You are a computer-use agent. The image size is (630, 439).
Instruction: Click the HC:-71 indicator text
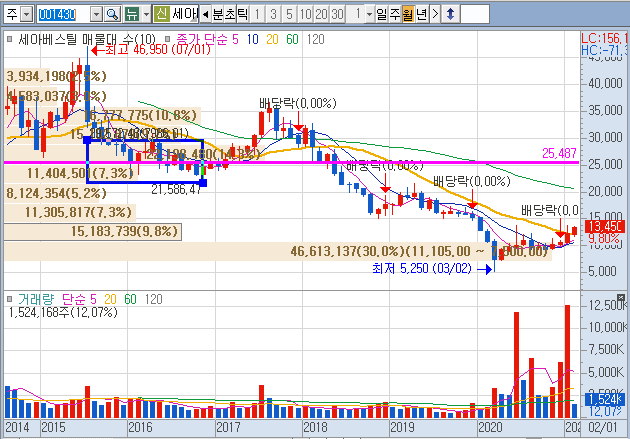coord(604,50)
